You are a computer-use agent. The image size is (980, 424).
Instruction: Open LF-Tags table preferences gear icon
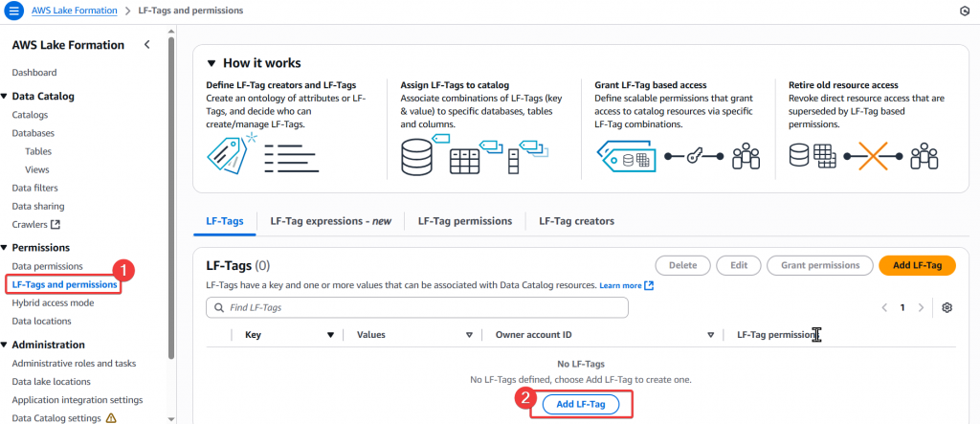coord(947,307)
